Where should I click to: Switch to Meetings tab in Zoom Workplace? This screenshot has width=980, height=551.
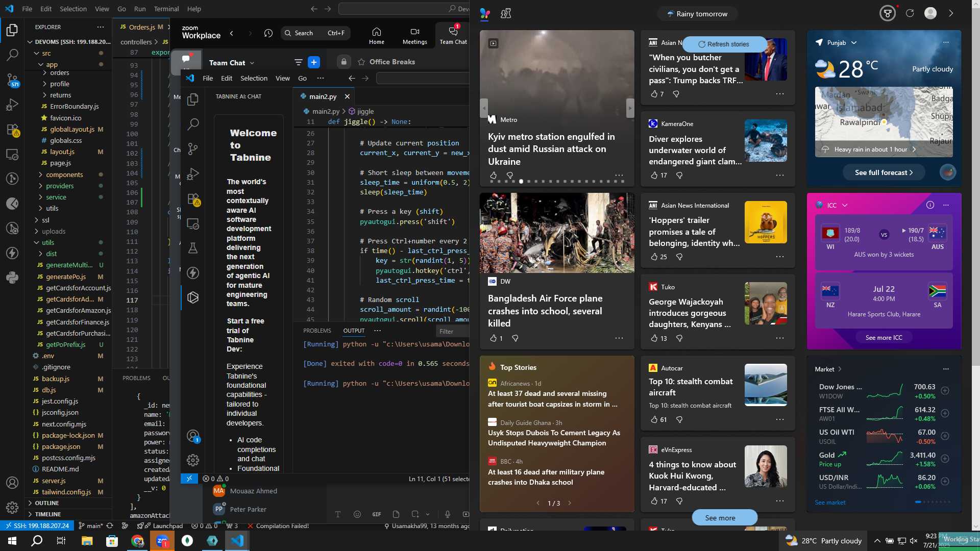point(415,36)
